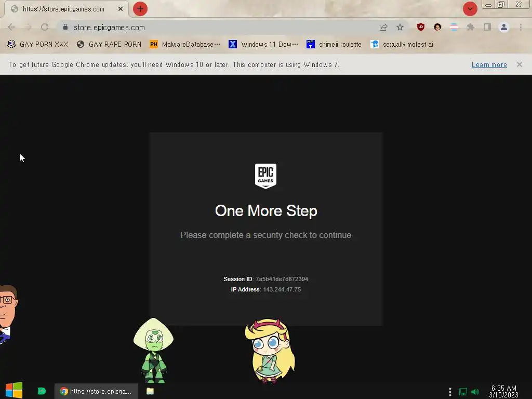The image size is (532, 399).
Task: Open the MalwareDatabase bookmark
Action: 185,45
